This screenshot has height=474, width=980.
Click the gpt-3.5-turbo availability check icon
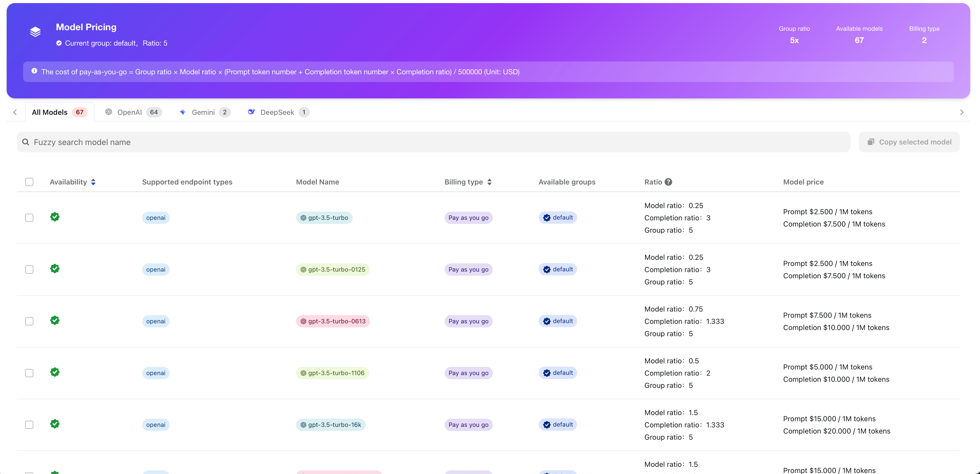[55, 217]
